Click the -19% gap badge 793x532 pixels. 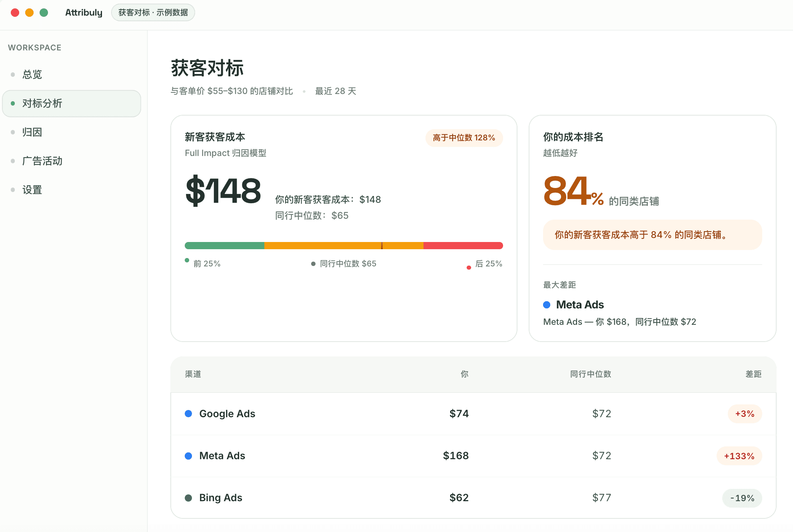(742, 498)
